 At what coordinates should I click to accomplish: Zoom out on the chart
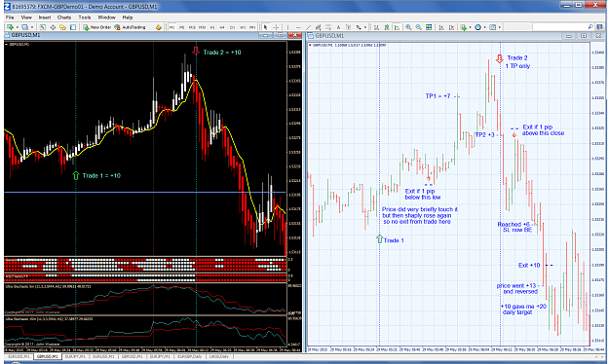tap(419, 27)
